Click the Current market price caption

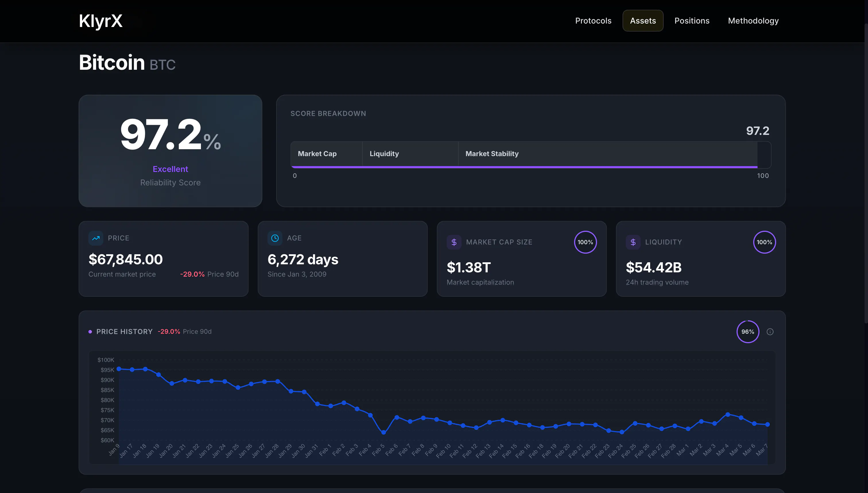(x=122, y=274)
